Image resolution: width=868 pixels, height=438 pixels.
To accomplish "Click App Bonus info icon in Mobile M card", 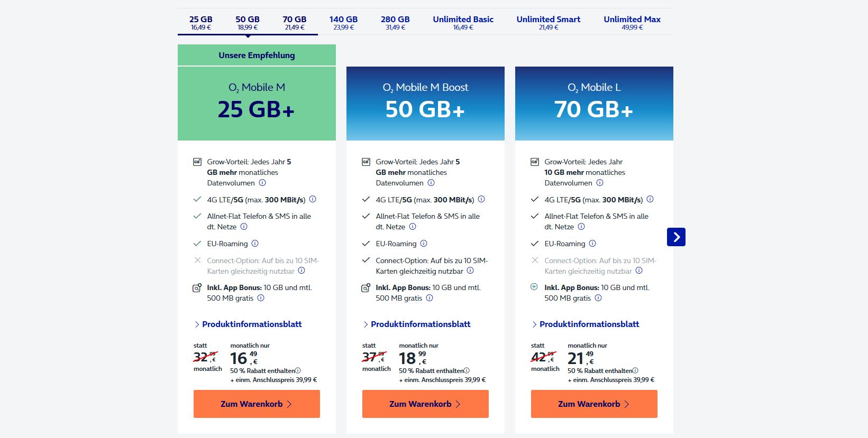I will coord(261,298).
